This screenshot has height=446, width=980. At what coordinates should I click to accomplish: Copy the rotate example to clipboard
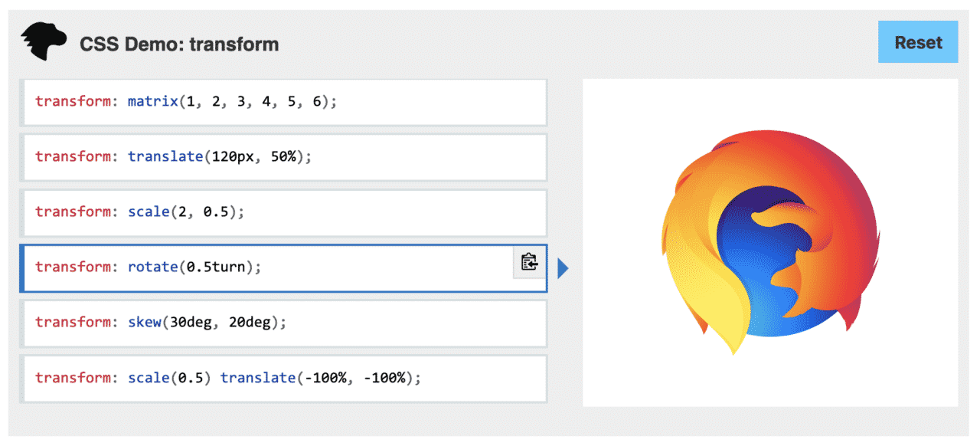tap(529, 262)
